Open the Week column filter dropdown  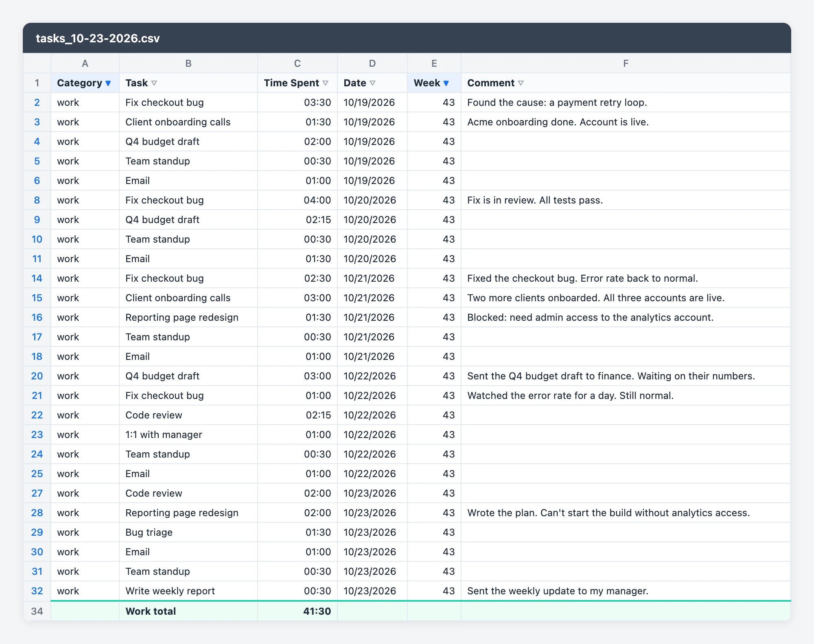tap(446, 83)
